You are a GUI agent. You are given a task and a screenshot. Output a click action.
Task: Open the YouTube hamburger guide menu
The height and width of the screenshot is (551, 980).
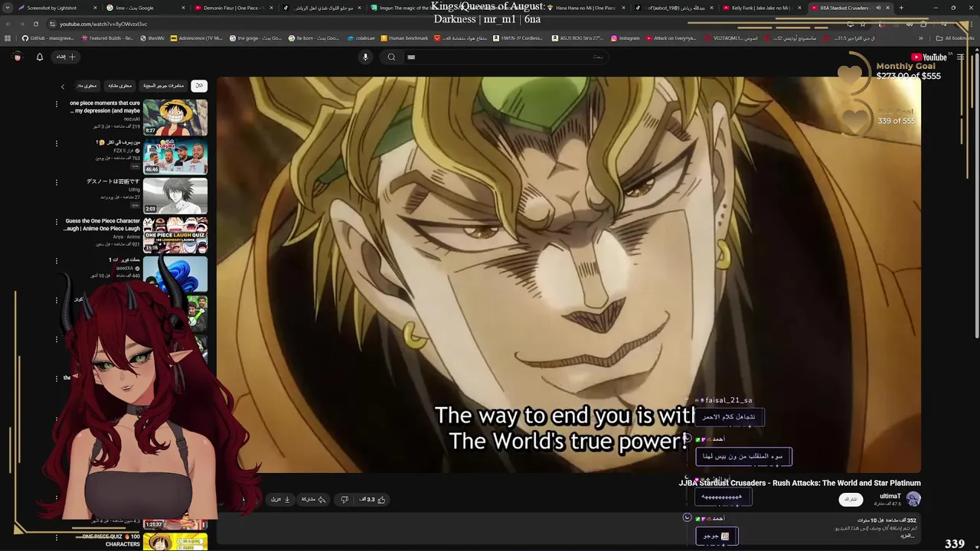960,57
